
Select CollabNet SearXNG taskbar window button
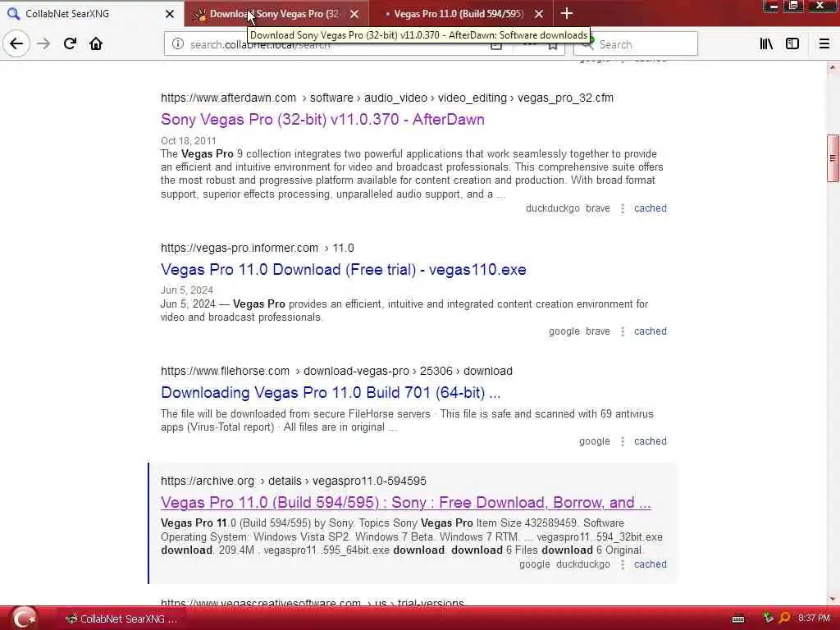tap(121, 619)
